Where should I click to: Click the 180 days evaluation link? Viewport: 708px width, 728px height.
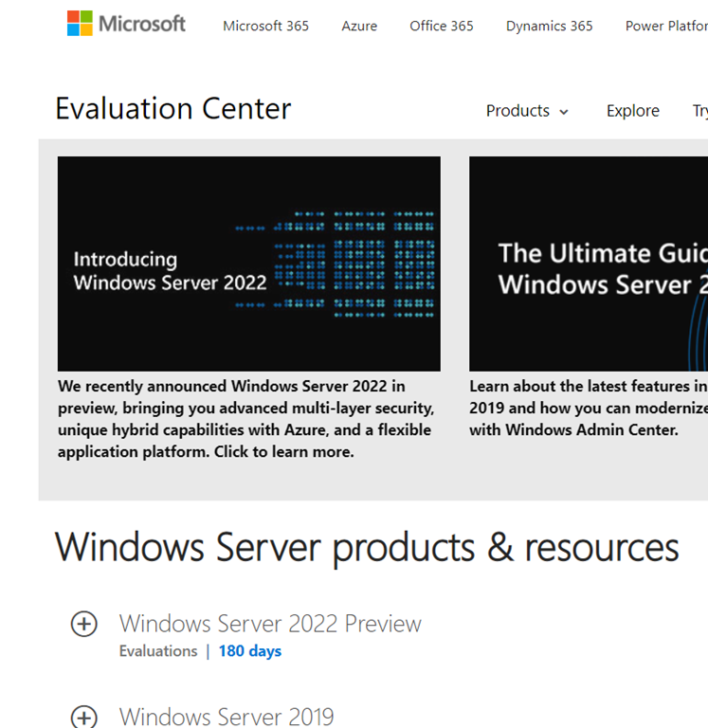tap(249, 651)
